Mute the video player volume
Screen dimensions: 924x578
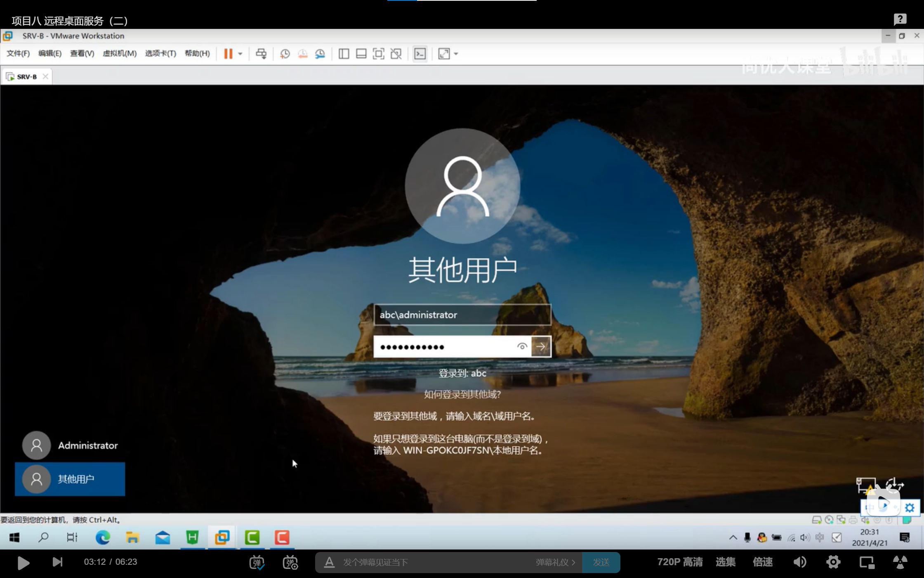point(799,562)
